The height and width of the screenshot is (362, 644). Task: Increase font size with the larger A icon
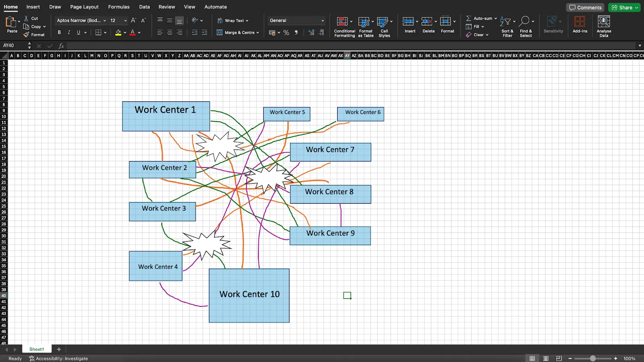point(134,21)
